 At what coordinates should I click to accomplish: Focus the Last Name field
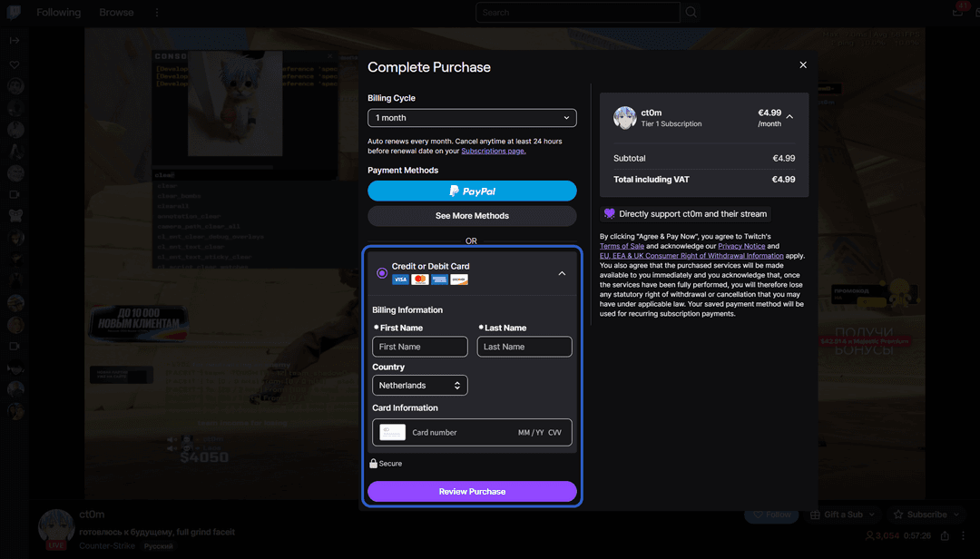[524, 347]
